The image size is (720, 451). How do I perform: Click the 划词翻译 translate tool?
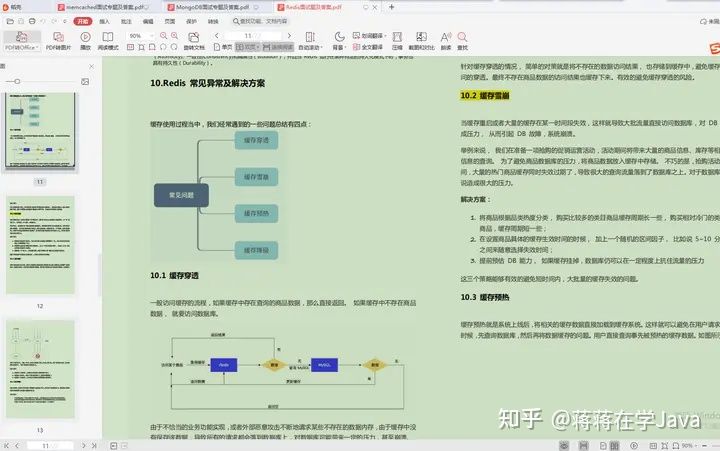click(x=369, y=35)
